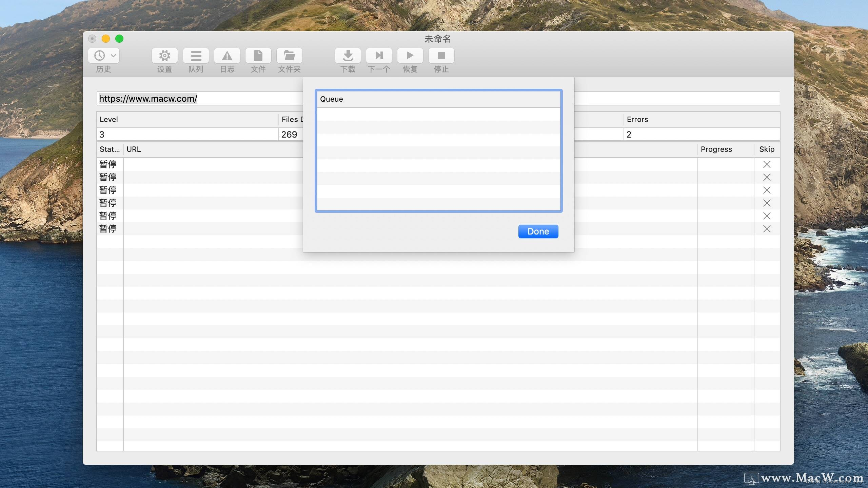868x488 pixels.
Task: Open the Folder toolbar icon
Action: click(289, 56)
